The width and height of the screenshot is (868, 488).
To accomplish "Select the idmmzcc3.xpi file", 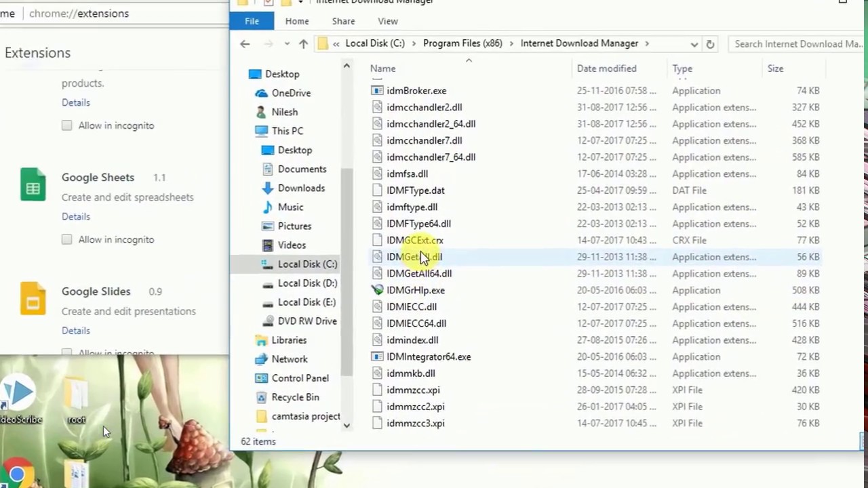I will pos(416,424).
